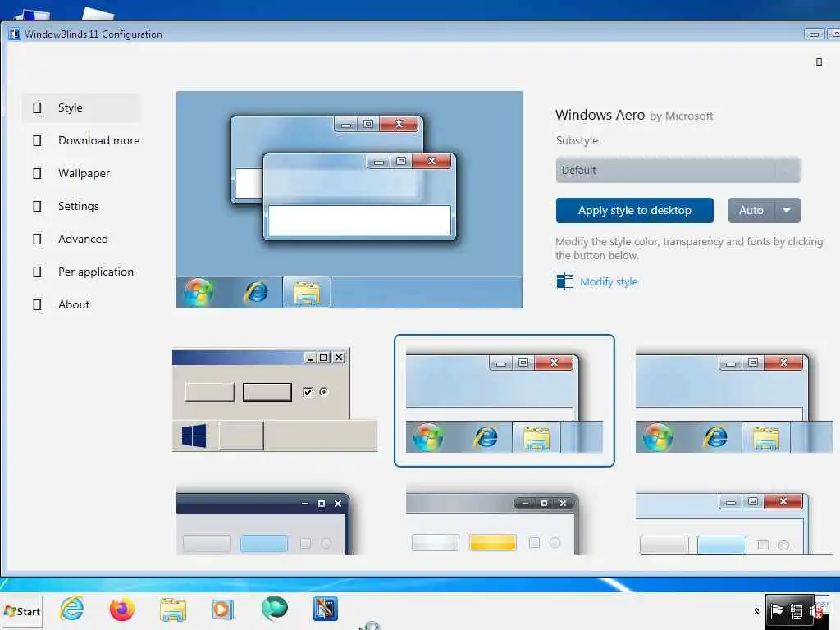Open File Explorer from the taskbar
840x630 pixels.
pyautogui.click(x=173, y=609)
